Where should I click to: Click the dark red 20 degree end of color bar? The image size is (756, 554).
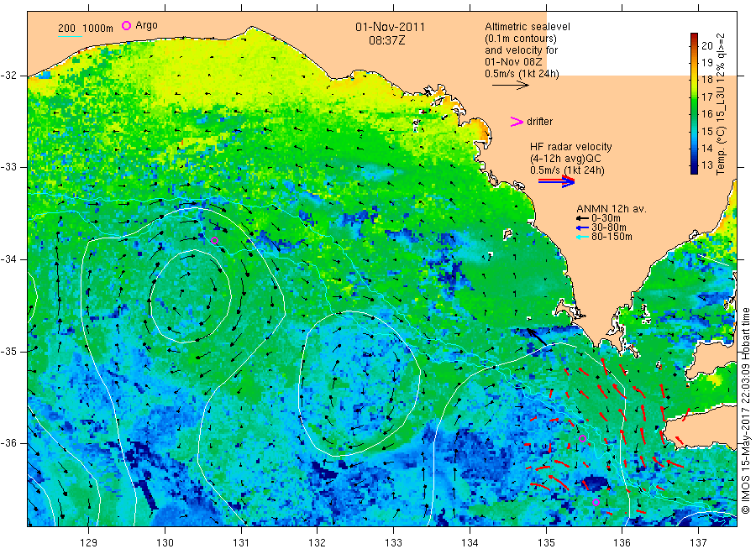click(x=694, y=36)
